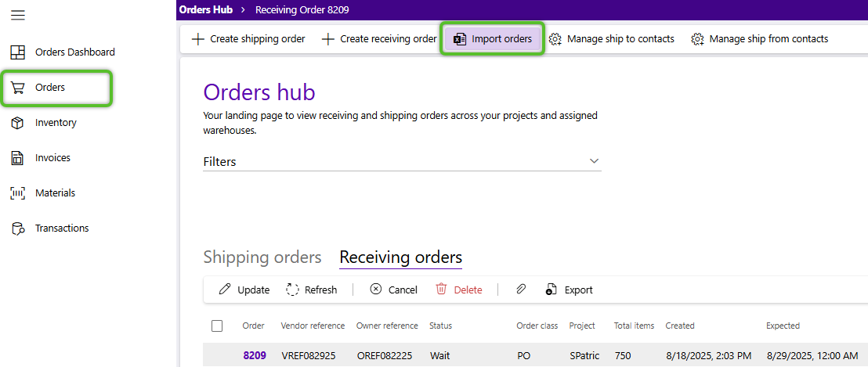The height and width of the screenshot is (367, 868).
Task: Click the Inventory box icon
Action: (x=17, y=123)
